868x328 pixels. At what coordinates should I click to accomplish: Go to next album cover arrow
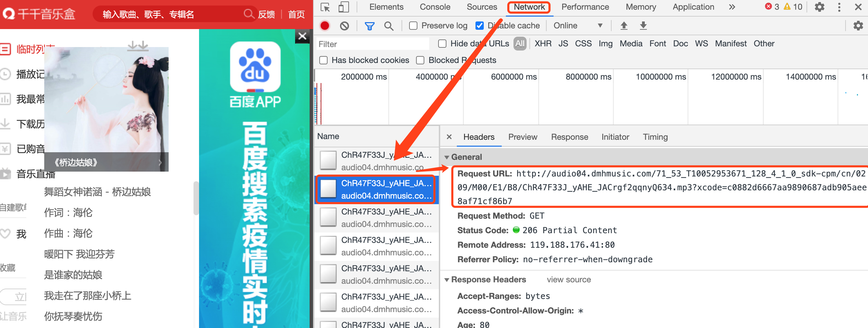tap(160, 163)
